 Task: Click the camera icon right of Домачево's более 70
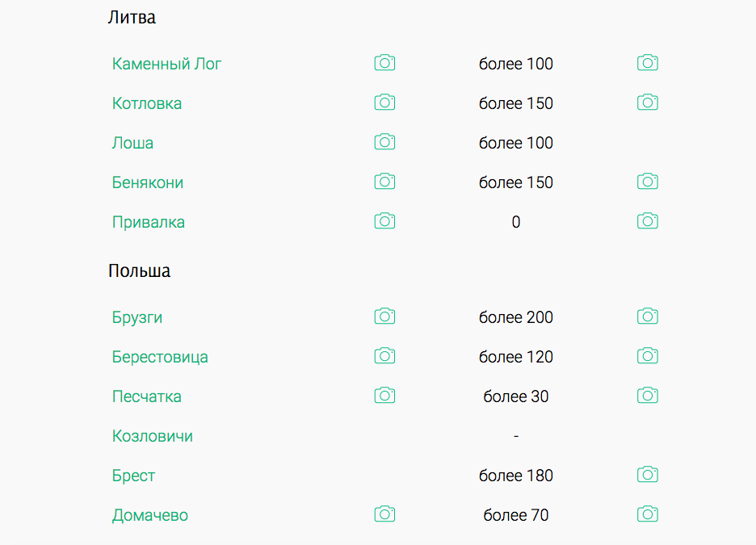(647, 514)
